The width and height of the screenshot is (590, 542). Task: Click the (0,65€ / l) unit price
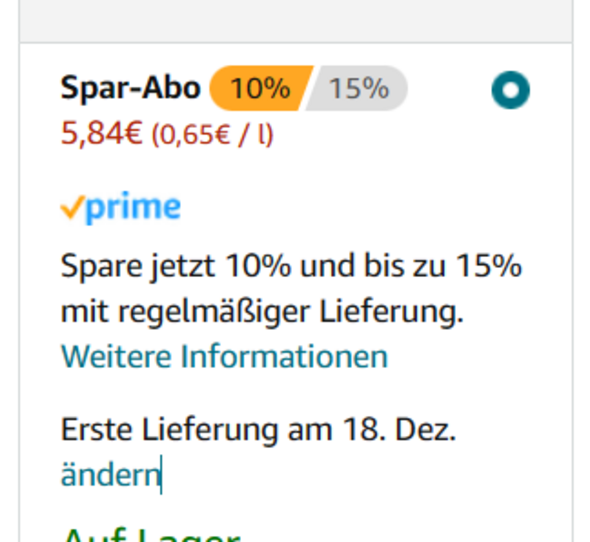(212, 135)
